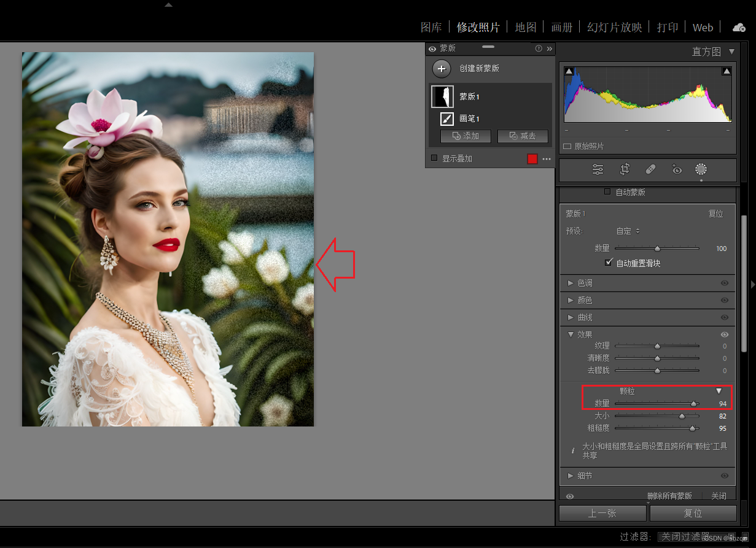
Task: Click the 上一张 button
Action: (x=602, y=513)
